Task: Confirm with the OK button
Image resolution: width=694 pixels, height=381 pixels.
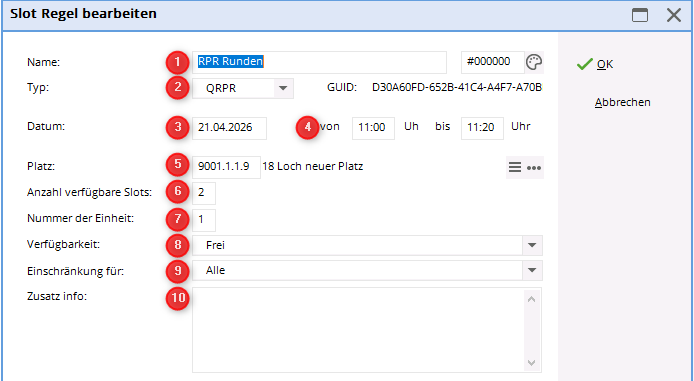Action: tap(595, 64)
